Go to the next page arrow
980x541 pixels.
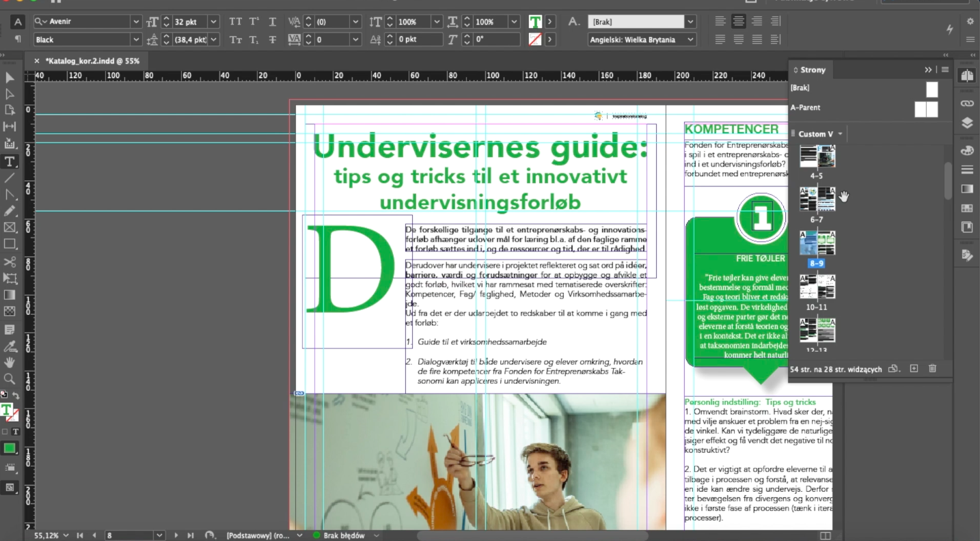[176, 536]
